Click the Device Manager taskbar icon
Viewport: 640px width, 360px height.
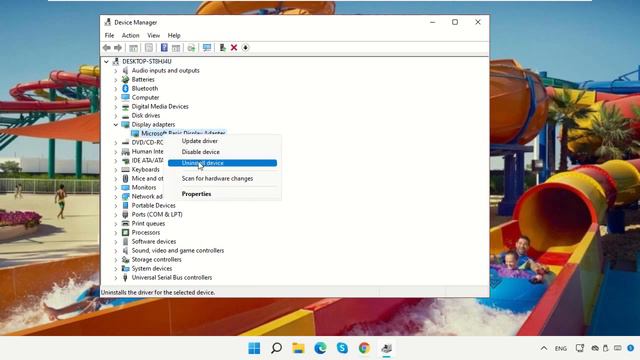387,348
